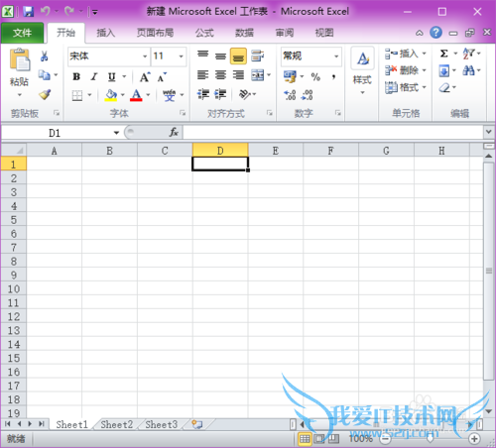
Task: Decrease decimal places
Action: 308,95
